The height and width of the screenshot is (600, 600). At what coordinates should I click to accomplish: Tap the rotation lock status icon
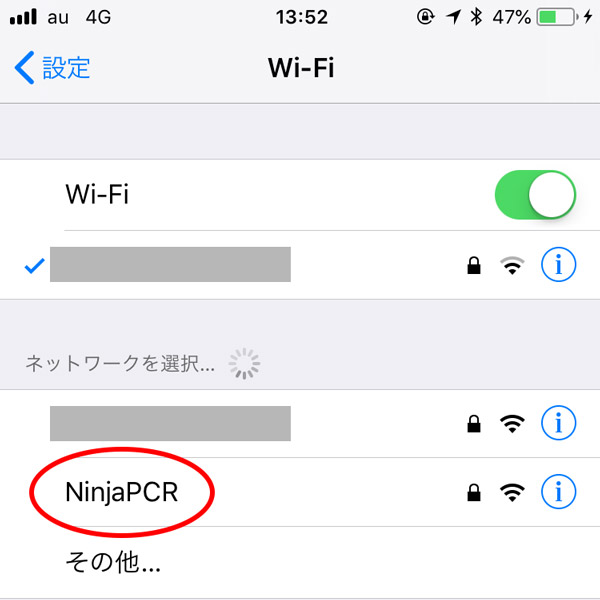pos(426,17)
